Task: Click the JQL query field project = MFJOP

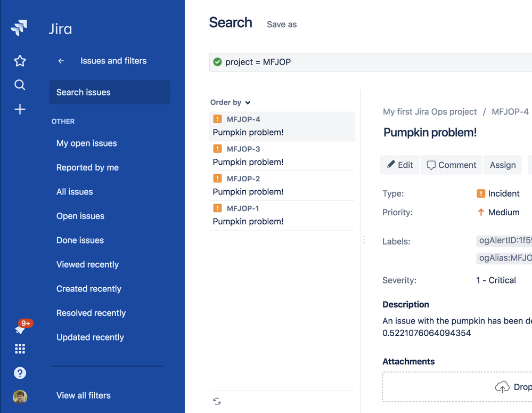Action: pos(371,62)
